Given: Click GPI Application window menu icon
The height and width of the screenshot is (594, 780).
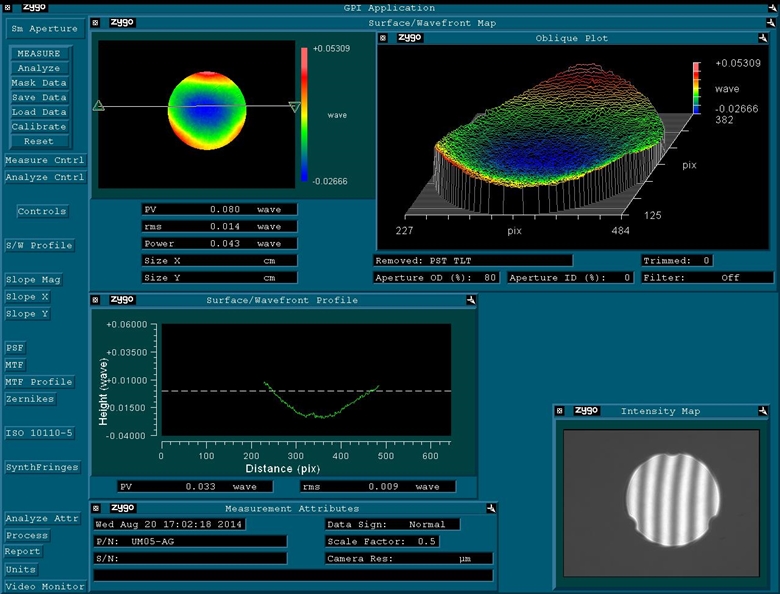Looking at the screenshot, I should click(7, 7).
